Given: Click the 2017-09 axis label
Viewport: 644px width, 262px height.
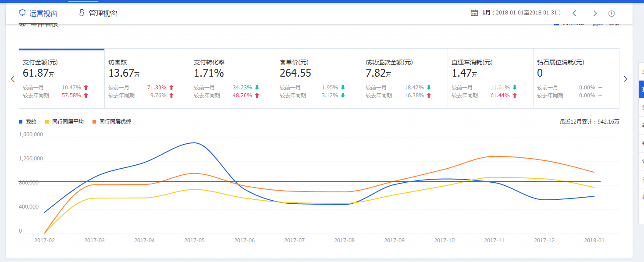Looking at the screenshot, I should point(394,240).
